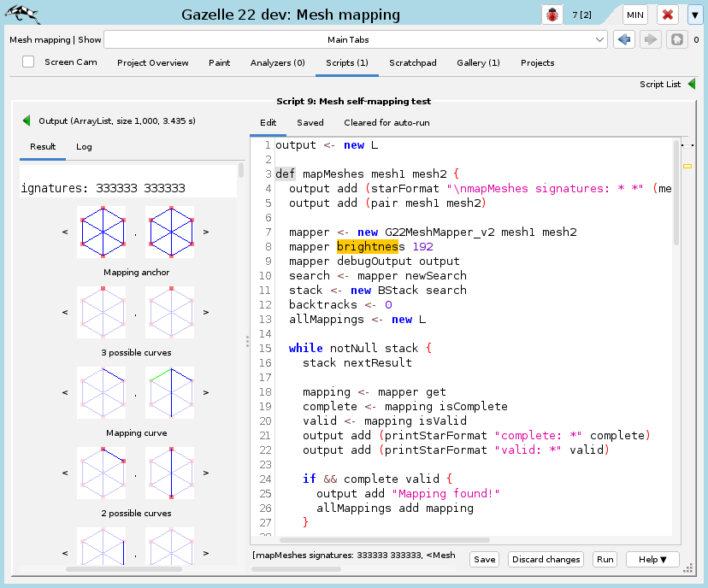
Task: Select the Log tab in Output
Action: (x=84, y=147)
